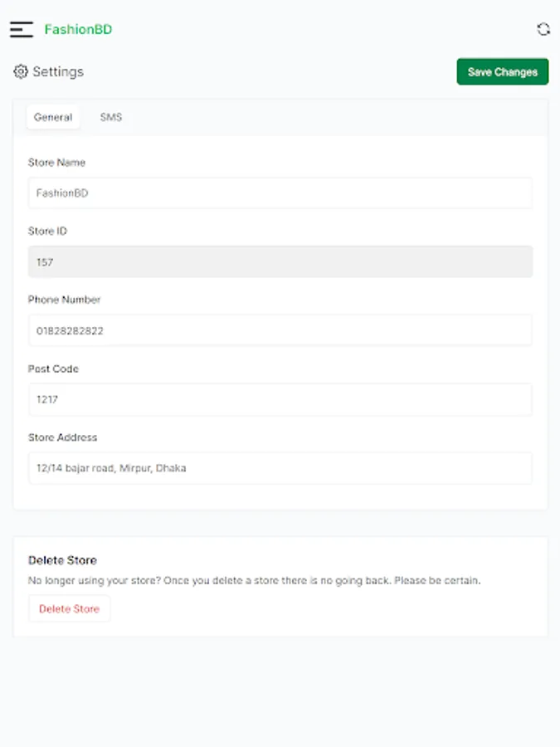Click into the Post Code field
Viewport: 560px width, 747px height.
(280, 399)
